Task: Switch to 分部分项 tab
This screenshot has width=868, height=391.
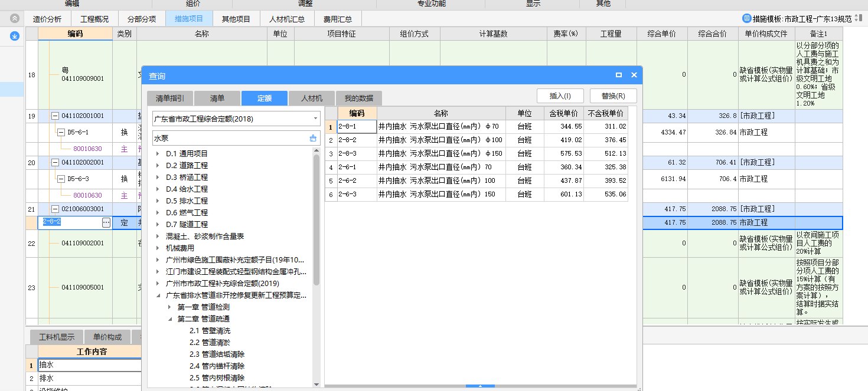Action: tap(142, 19)
